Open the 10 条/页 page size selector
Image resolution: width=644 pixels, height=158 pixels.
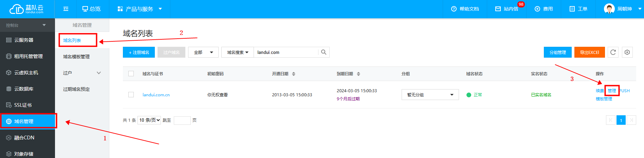149,120
